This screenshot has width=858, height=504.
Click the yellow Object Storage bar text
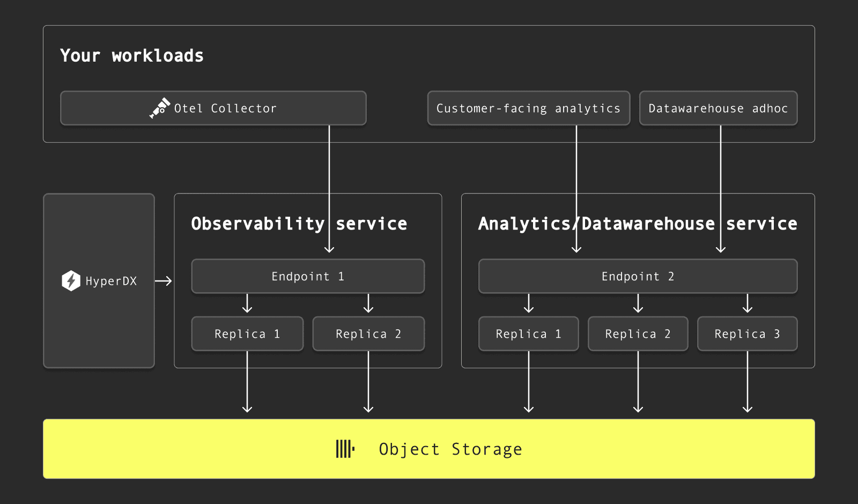(450, 449)
